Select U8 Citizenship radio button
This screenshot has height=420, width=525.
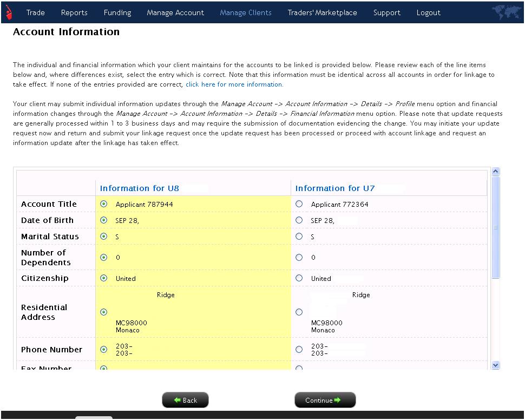point(104,278)
